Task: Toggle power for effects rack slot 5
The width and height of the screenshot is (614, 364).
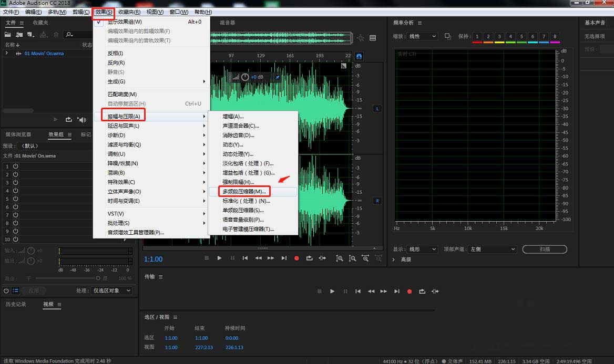Action: 15,199
